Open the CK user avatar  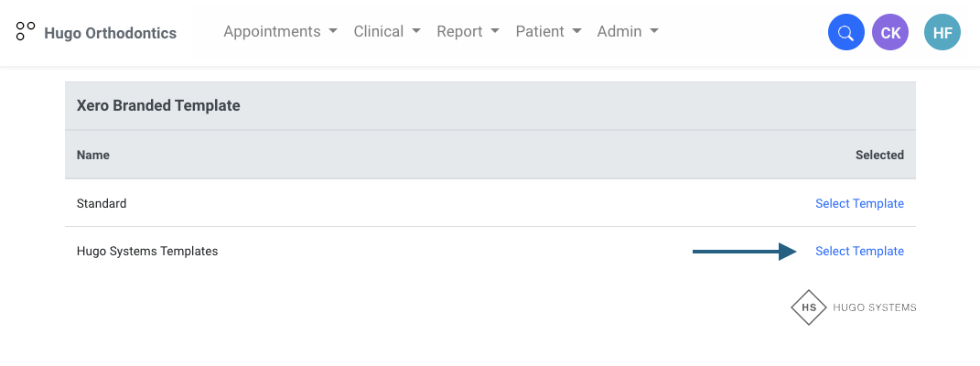pos(890,33)
